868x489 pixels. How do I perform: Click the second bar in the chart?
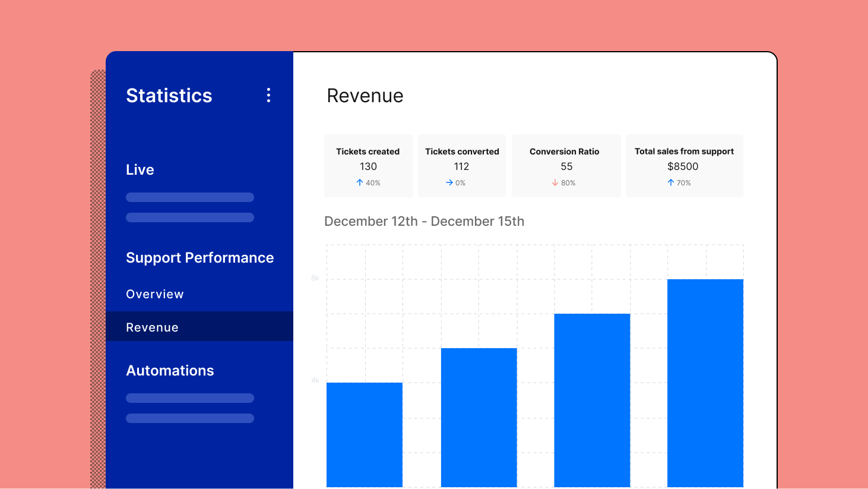click(479, 418)
